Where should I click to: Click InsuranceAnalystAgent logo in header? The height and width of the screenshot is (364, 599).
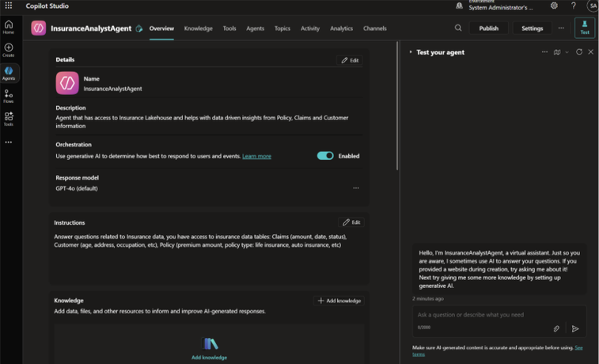(39, 28)
